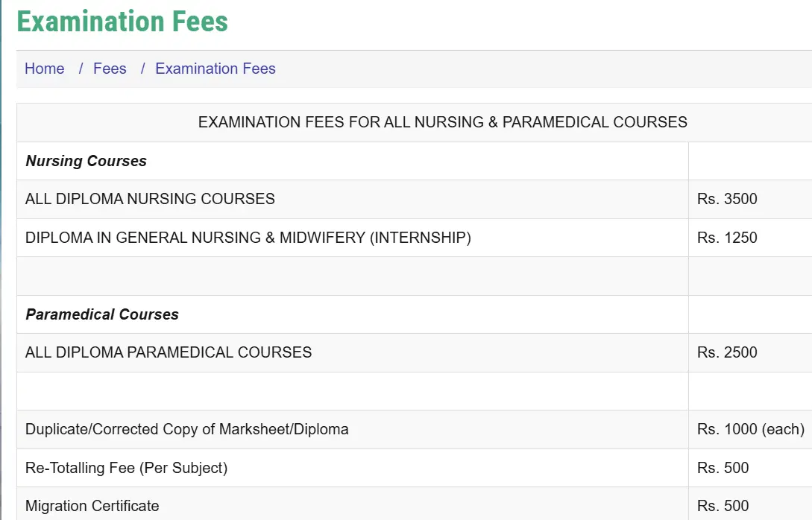
Task: Click the Rs. 3500 fee cell
Action: pyautogui.click(x=727, y=199)
